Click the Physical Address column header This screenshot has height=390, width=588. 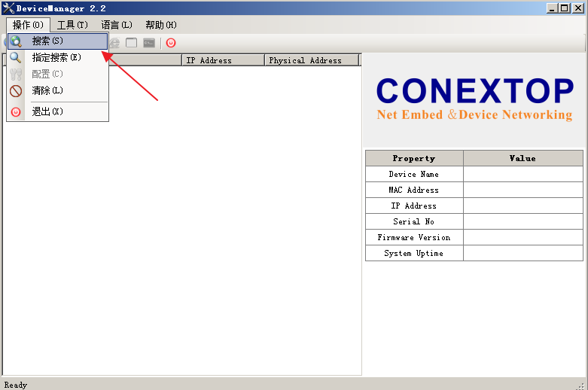[312, 60]
